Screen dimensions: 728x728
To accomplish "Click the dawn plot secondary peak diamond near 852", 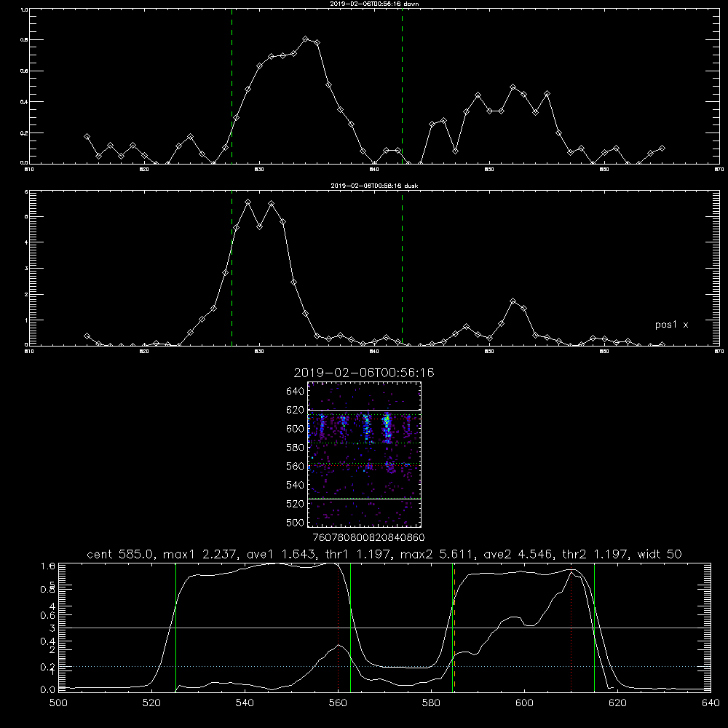I will (x=513, y=87).
